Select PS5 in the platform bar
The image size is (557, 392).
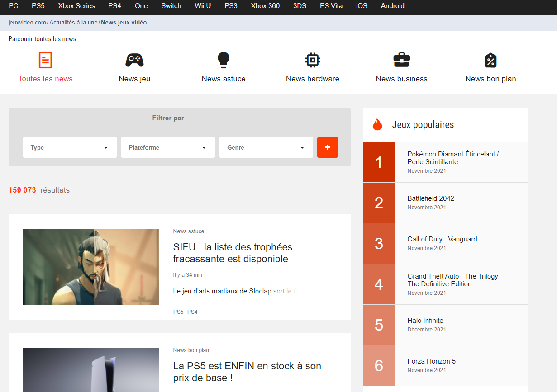(x=38, y=6)
